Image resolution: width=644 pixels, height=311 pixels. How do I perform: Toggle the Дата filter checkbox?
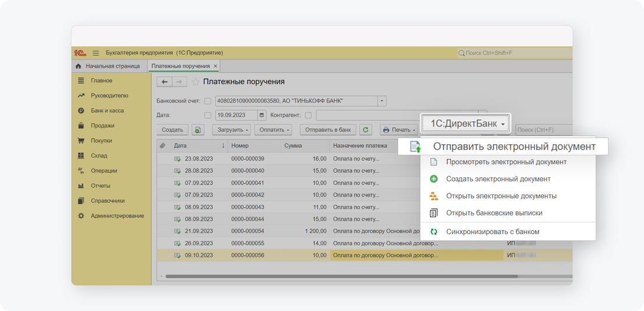click(208, 115)
